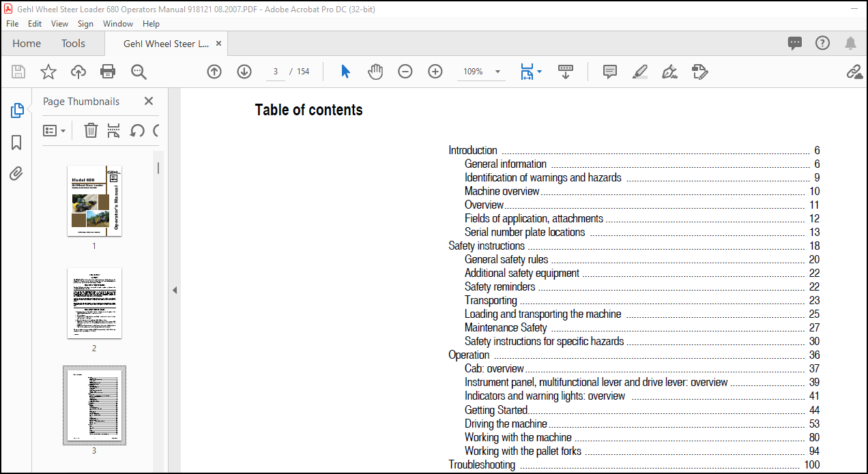The width and height of the screenshot is (868, 474).
Task: Open the help question mark icon
Action: pyautogui.click(x=823, y=43)
